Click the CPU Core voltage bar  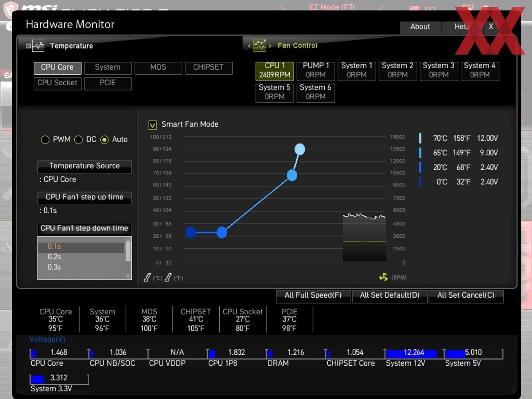pyautogui.click(x=59, y=354)
